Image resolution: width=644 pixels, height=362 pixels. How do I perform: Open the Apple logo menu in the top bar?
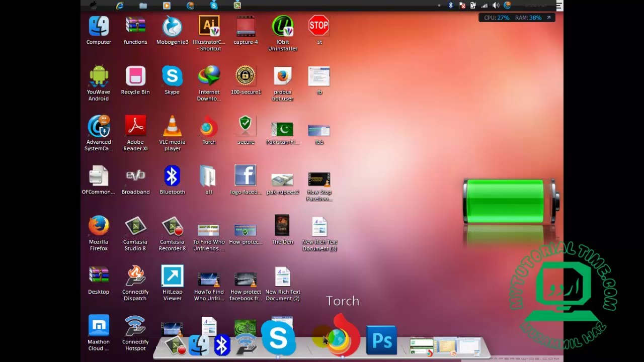click(93, 6)
